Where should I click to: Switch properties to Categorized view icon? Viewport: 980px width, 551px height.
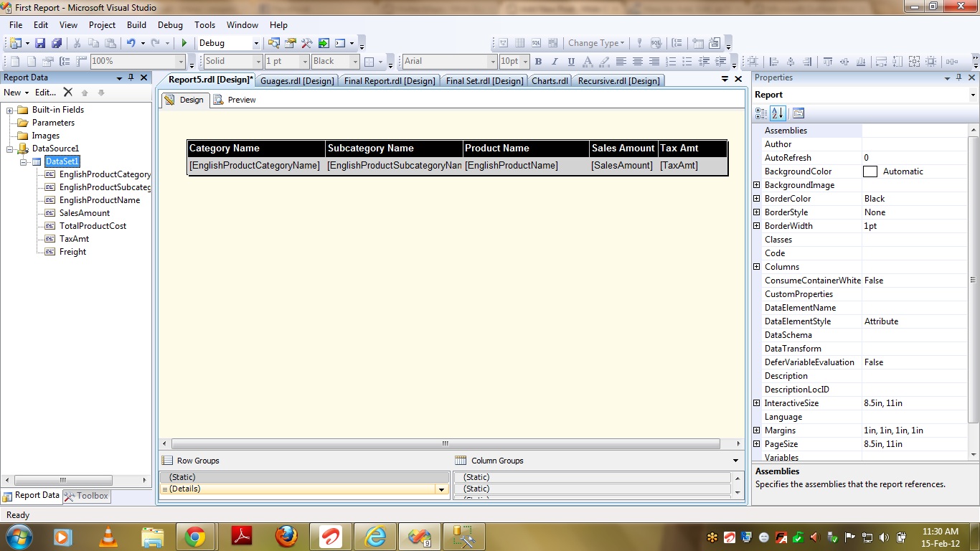click(761, 113)
